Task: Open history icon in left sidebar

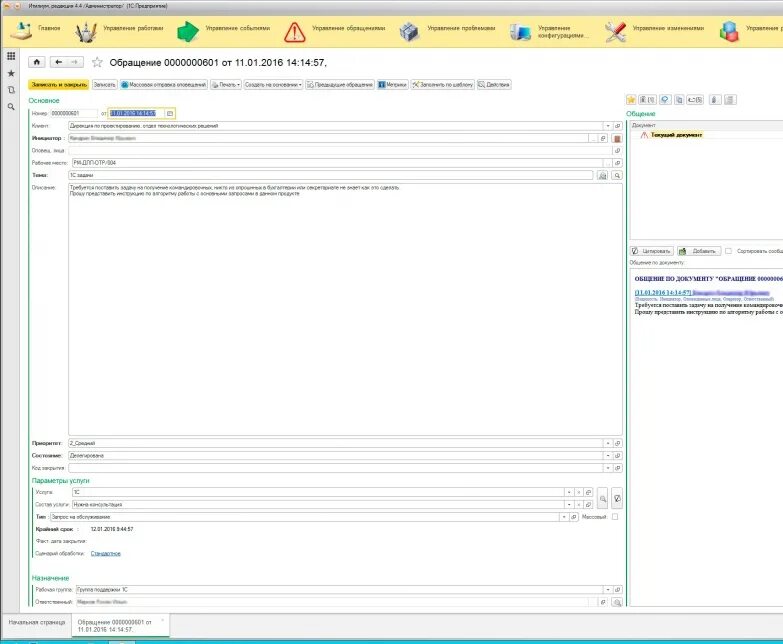Action: pos(11,90)
